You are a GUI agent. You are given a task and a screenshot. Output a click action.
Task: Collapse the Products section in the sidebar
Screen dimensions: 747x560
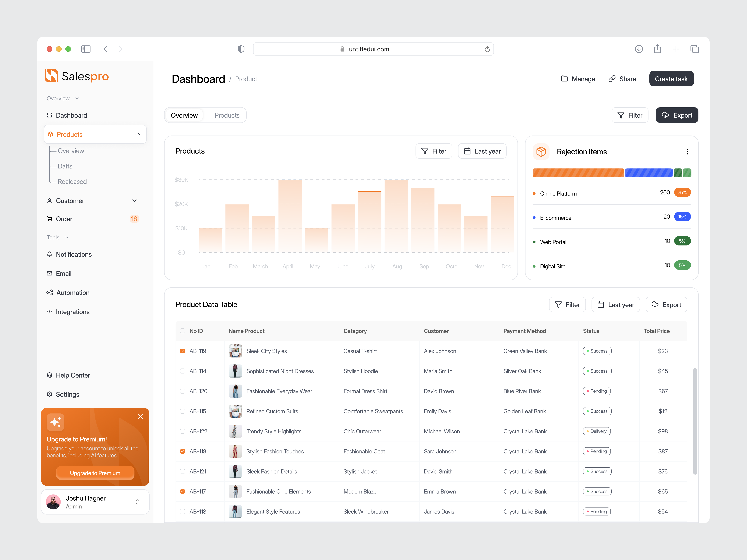(x=138, y=134)
